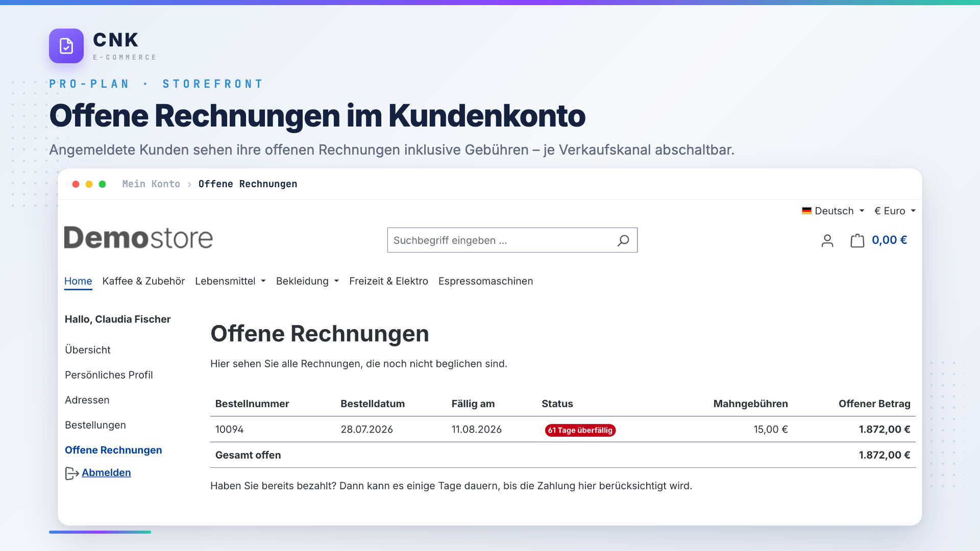The width and height of the screenshot is (980, 551).
Task: Open Persönliches Profil in sidebar
Action: point(109,375)
